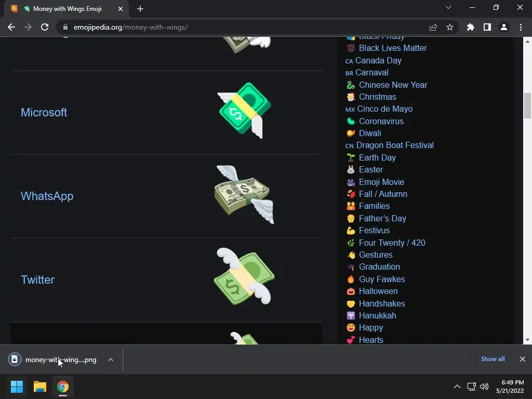Toggle the Chrome side panel icon

(487, 27)
